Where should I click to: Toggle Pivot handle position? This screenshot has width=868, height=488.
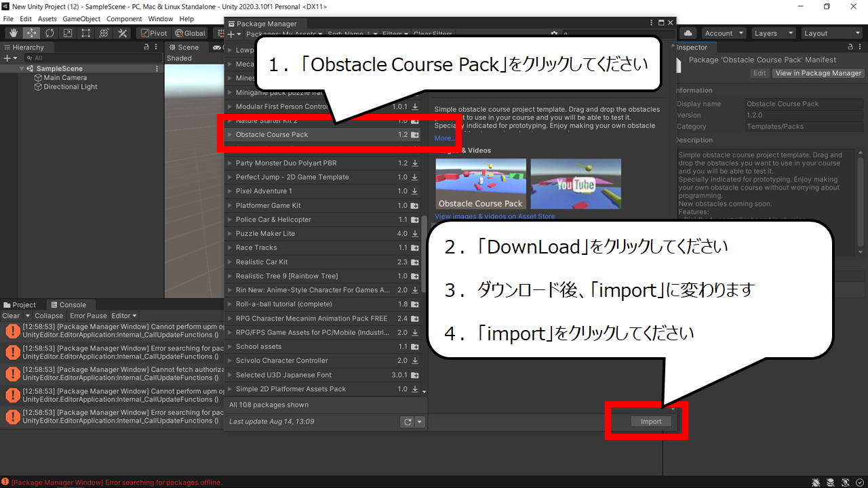pyautogui.click(x=153, y=33)
